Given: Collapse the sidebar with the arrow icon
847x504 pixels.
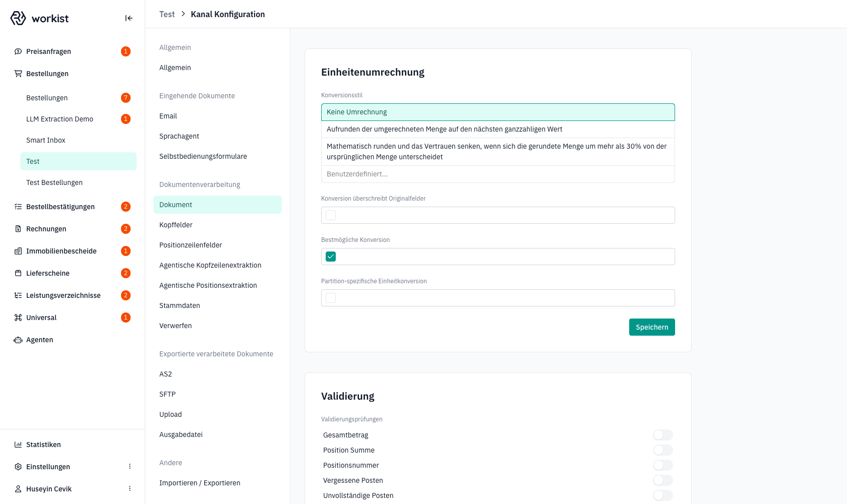Looking at the screenshot, I should (129, 18).
